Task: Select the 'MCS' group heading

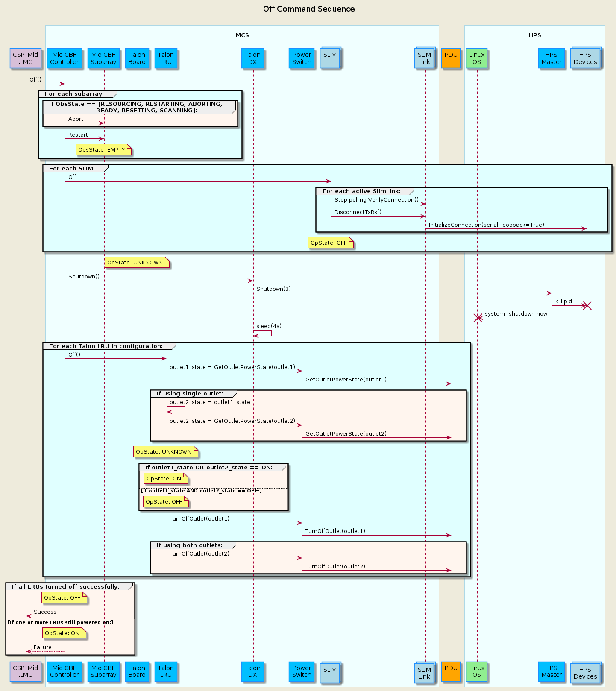Action: click(x=242, y=35)
